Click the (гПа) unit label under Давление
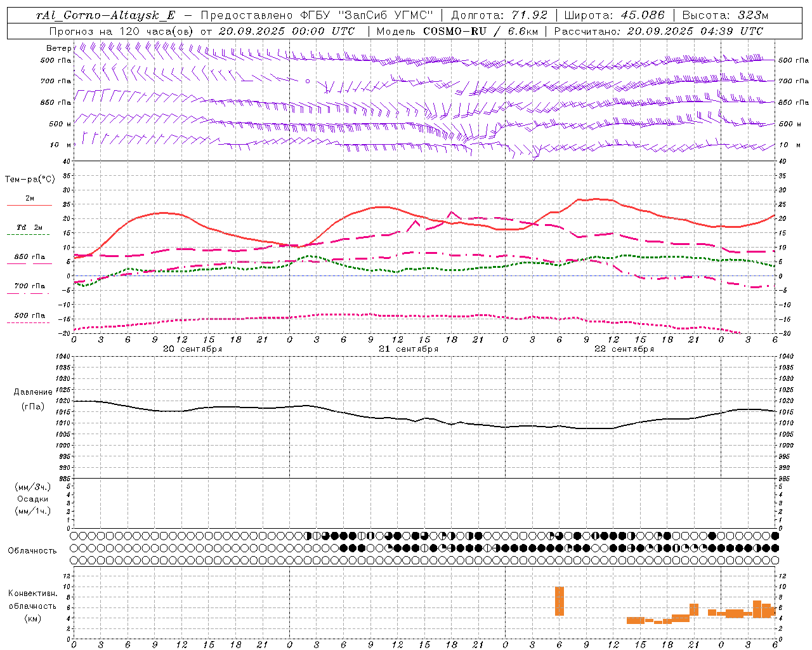812x650 pixels. 33,406
